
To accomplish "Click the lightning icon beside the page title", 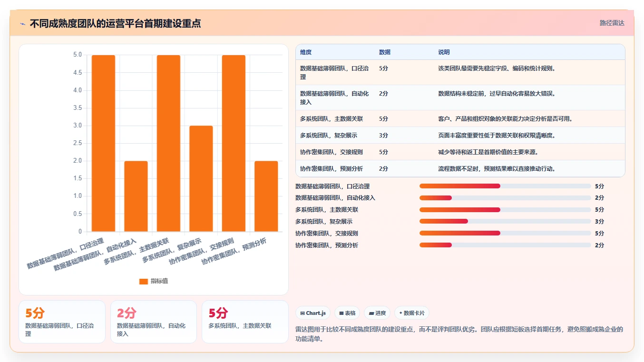I will point(22,24).
